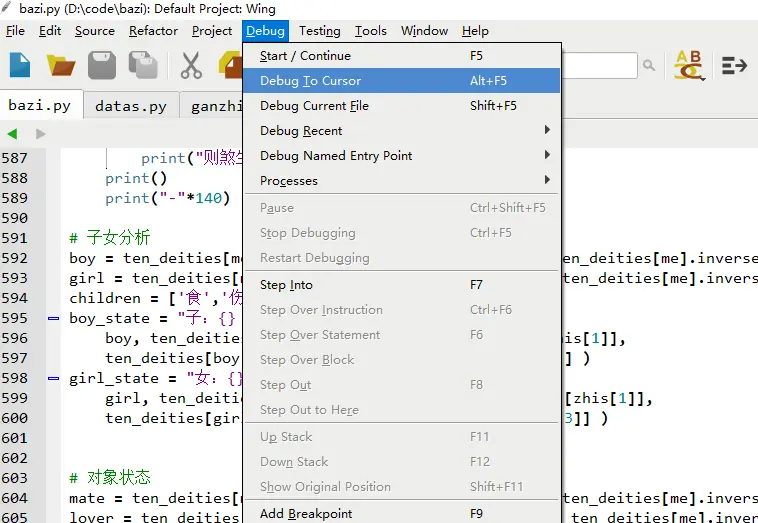Click 'print("-"*140)' on line 589
Screen dimensions: 758x523
click(168, 198)
